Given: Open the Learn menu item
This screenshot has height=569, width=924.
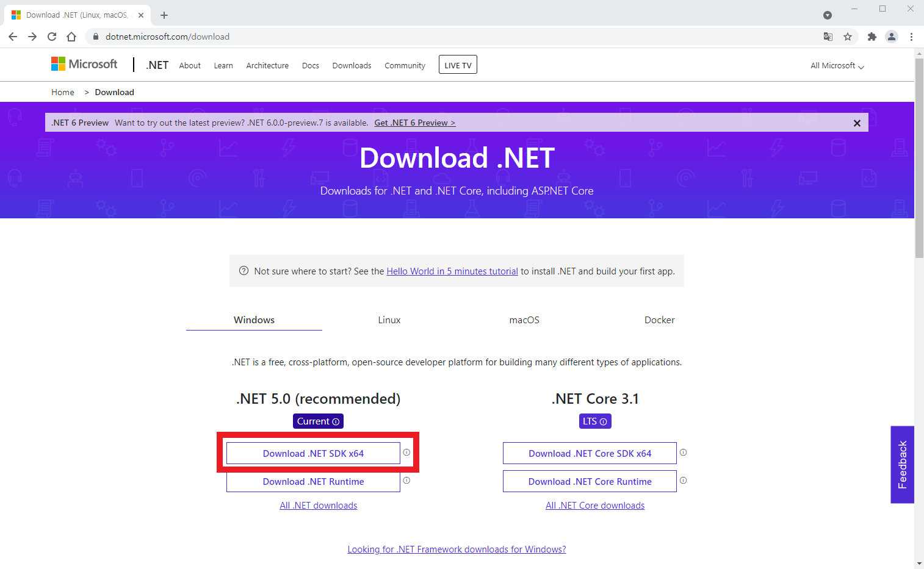Looking at the screenshot, I should tap(223, 66).
